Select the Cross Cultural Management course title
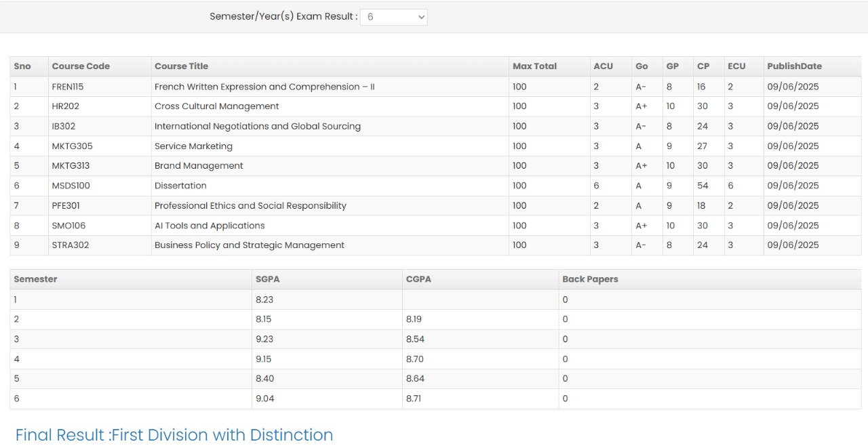Image resolution: width=868 pixels, height=448 pixels. coord(216,106)
